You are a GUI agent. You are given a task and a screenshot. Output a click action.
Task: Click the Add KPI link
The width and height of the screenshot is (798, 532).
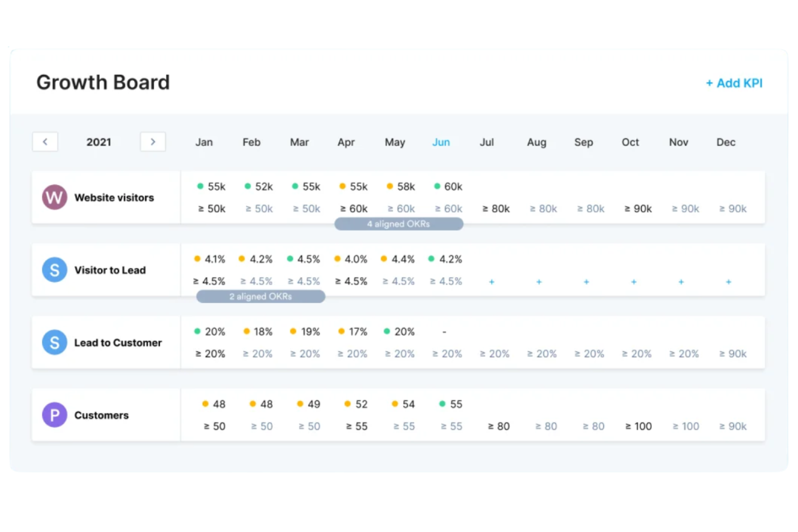coord(734,83)
